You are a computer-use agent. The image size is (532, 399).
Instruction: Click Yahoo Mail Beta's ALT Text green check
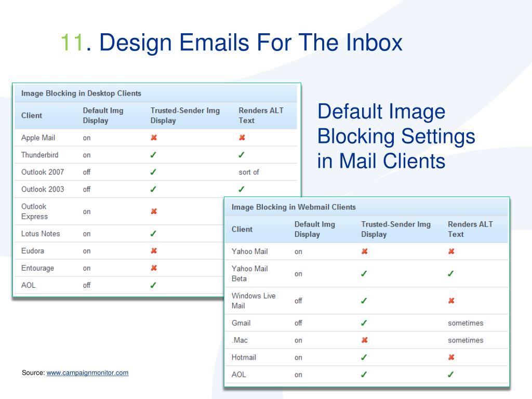tap(450, 273)
